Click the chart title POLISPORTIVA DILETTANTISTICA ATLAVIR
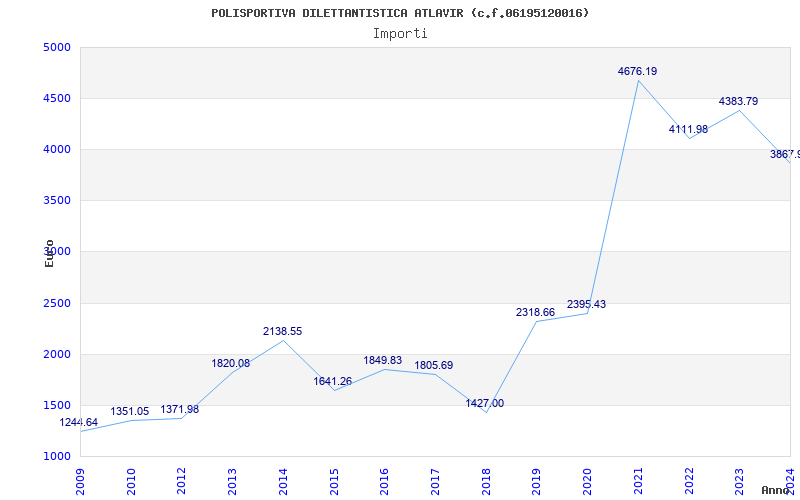This screenshot has width=800, height=500. coord(400,13)
